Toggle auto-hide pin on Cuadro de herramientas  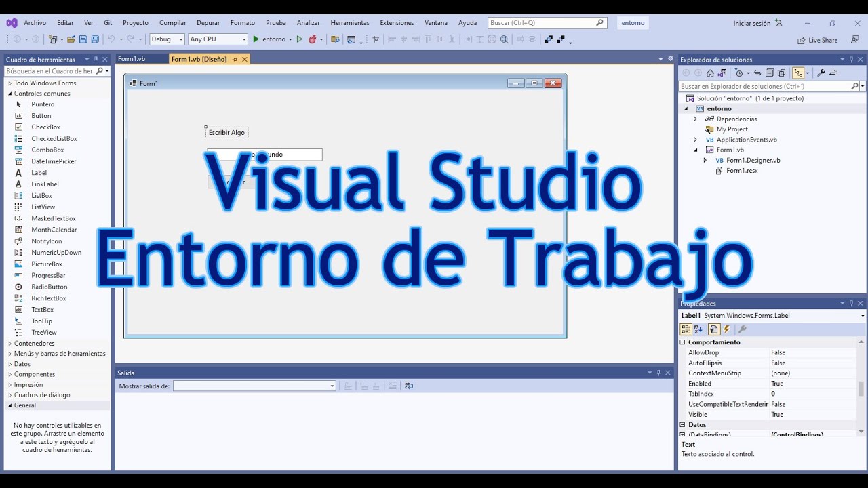(96, 60)
